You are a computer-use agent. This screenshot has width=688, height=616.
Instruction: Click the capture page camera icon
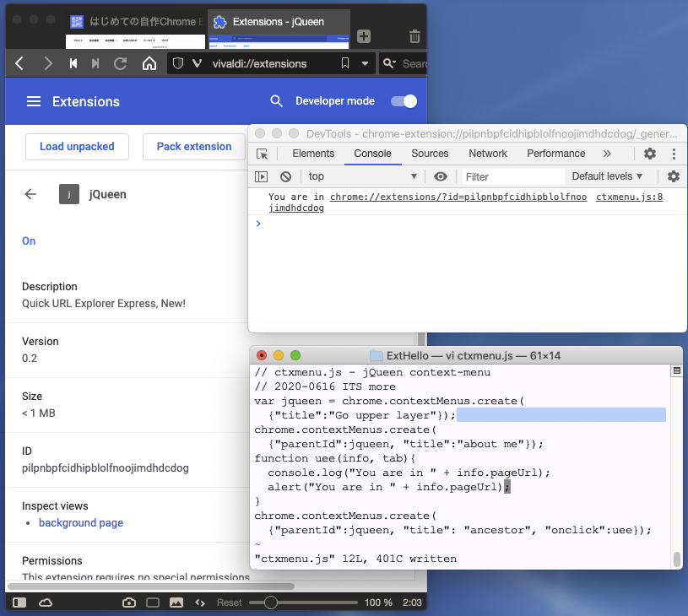pos(129,602)
